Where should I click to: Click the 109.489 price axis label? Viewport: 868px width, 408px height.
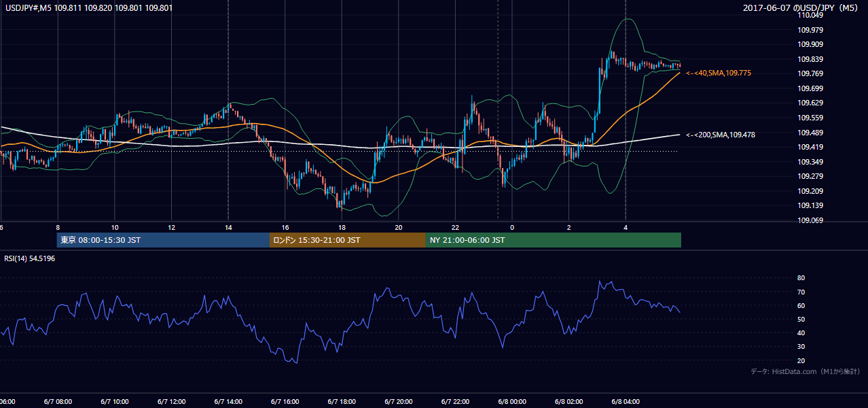811,133
